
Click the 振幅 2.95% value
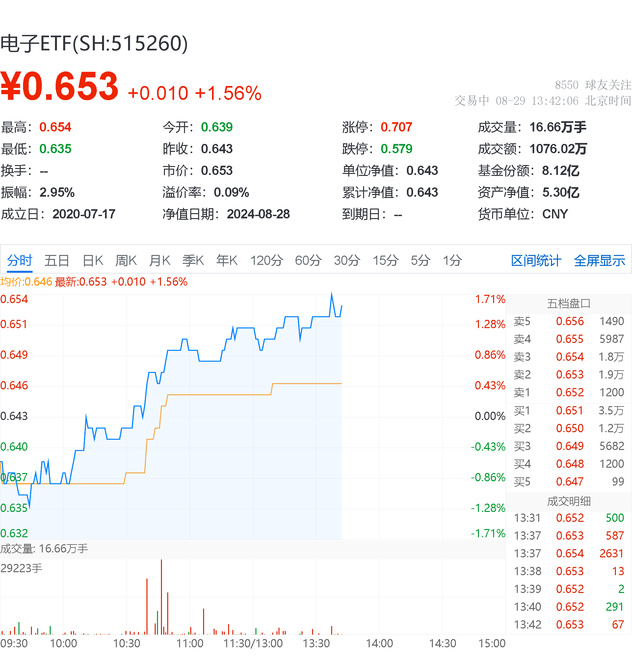coord(57,192)
